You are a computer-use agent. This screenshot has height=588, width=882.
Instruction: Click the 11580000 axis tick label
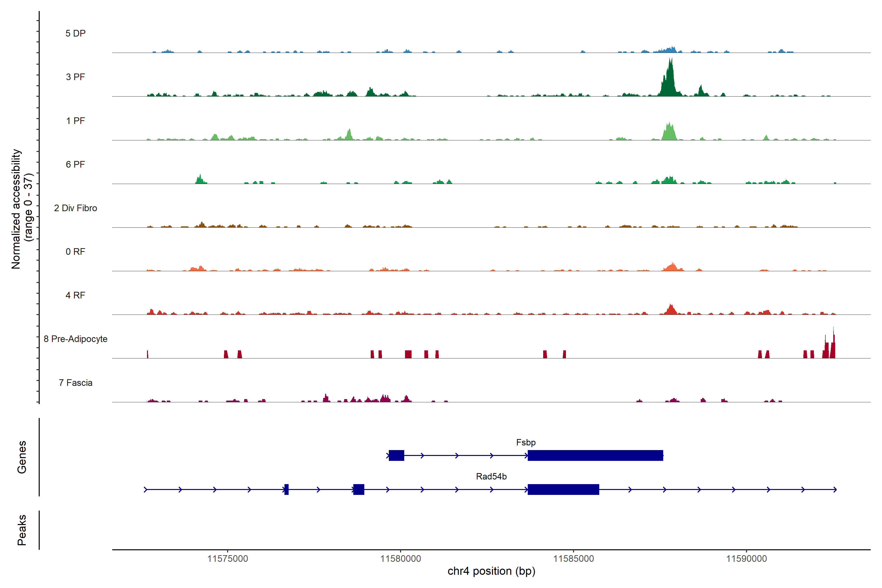pyautogui.click(x=401, y=559)
